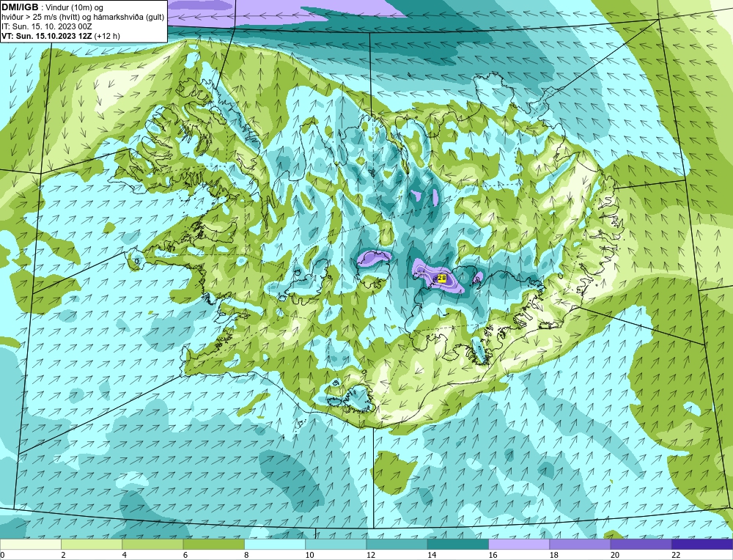Click the legend scale label 16

[493, 555]
